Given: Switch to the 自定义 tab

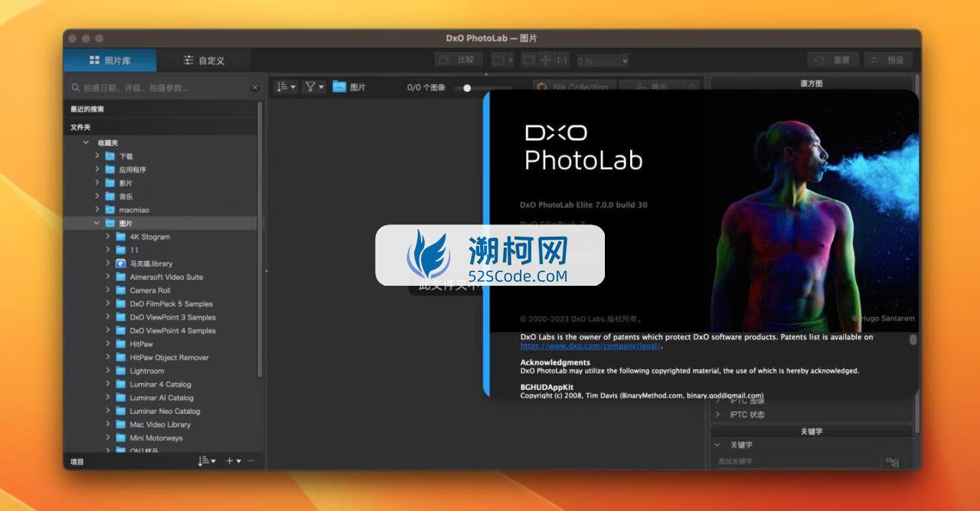Looking at the screenshot, I should [203, 60].
